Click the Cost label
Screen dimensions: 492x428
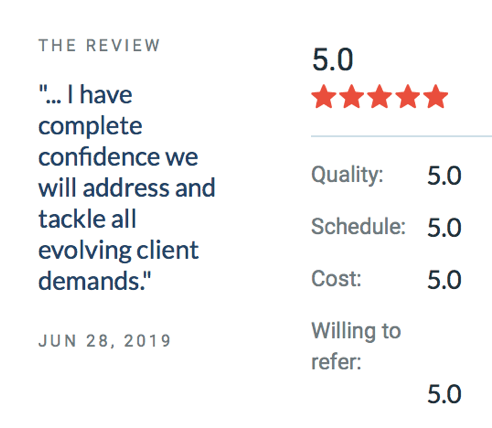pyautogui.click(x=336, y=279)
